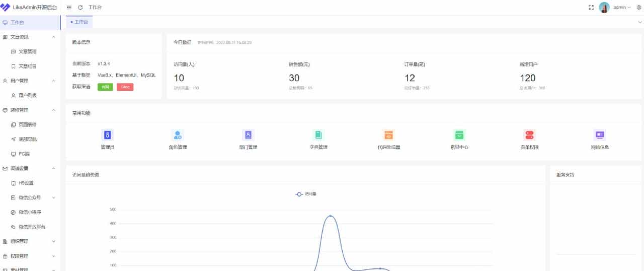Viewport: 644px width, 271px height.
Task: Open the 网站信息 shortcut icon
Action: tap(600, 135)
